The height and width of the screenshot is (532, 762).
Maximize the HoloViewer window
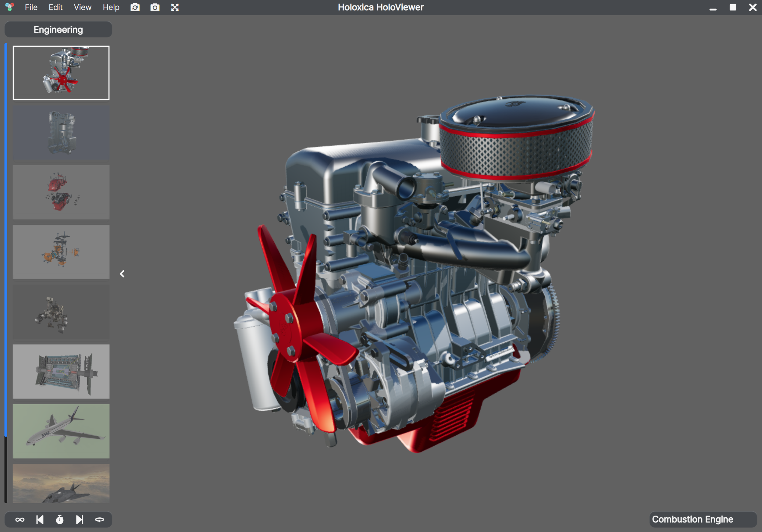point(733,7)
